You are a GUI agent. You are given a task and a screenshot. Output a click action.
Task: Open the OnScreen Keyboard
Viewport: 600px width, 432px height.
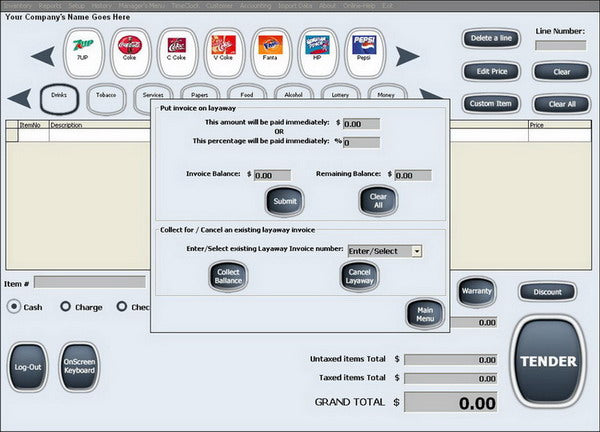pos(79,367)
